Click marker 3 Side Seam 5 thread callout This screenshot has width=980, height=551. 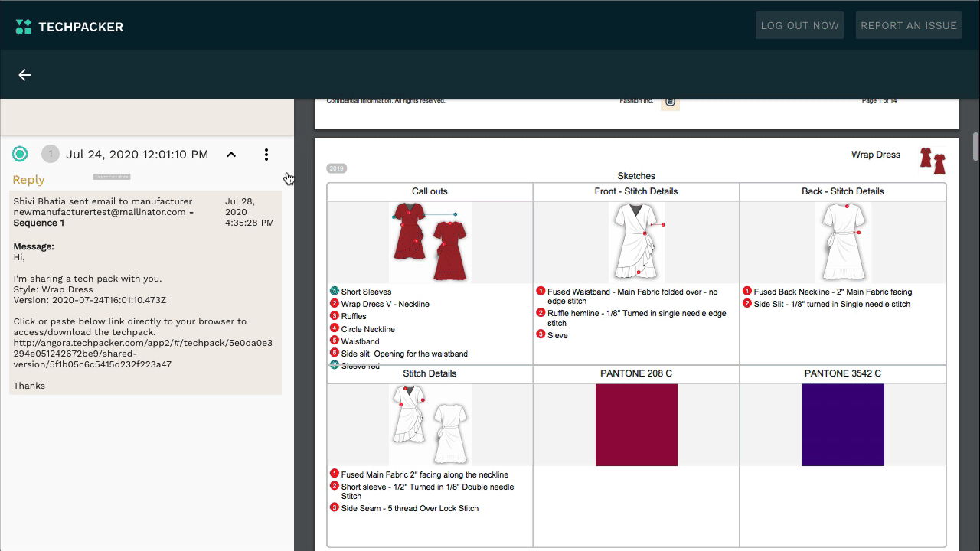point(335,507)
